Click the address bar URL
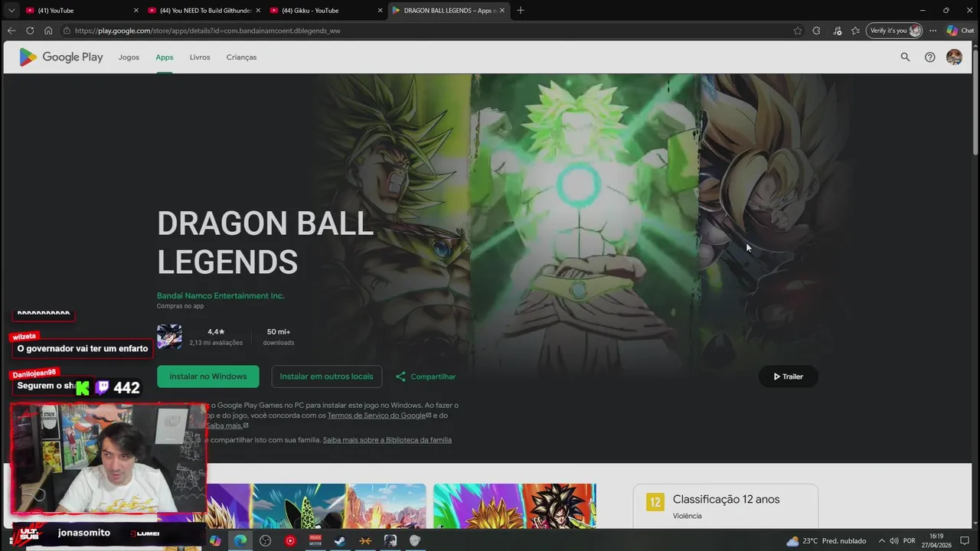Image resolution: width=980 pixels, height=551 pixels. 207,31
